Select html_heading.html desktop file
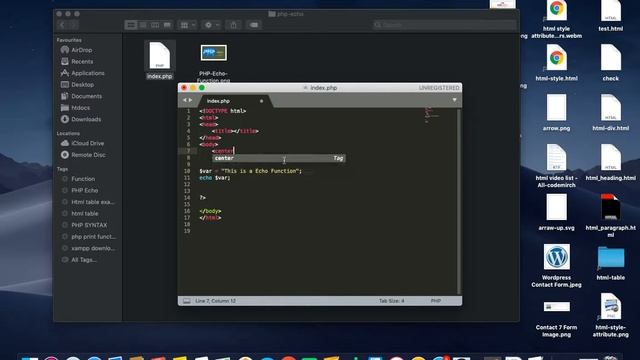This screenshot has height=360, width=640. click(x=611, y=163)
